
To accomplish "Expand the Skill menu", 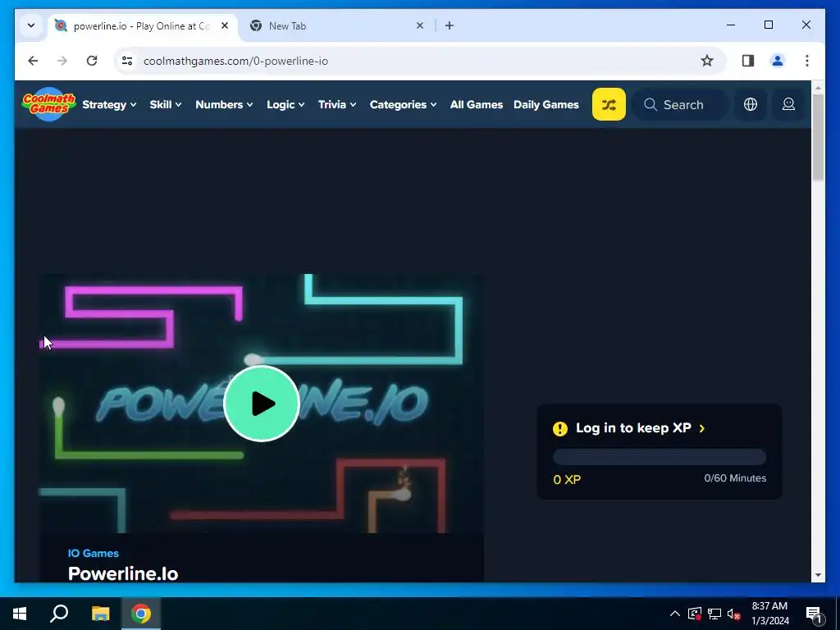I will coord(166,104).
